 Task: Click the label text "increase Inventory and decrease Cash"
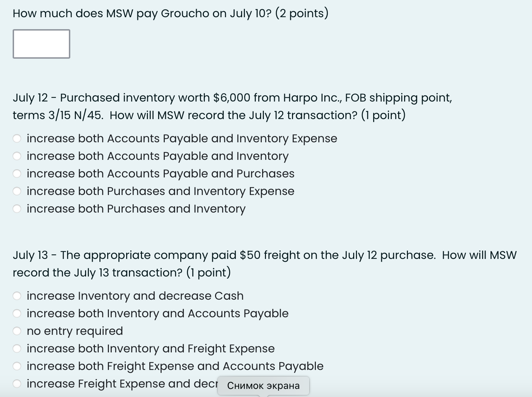tap(135, 296)
